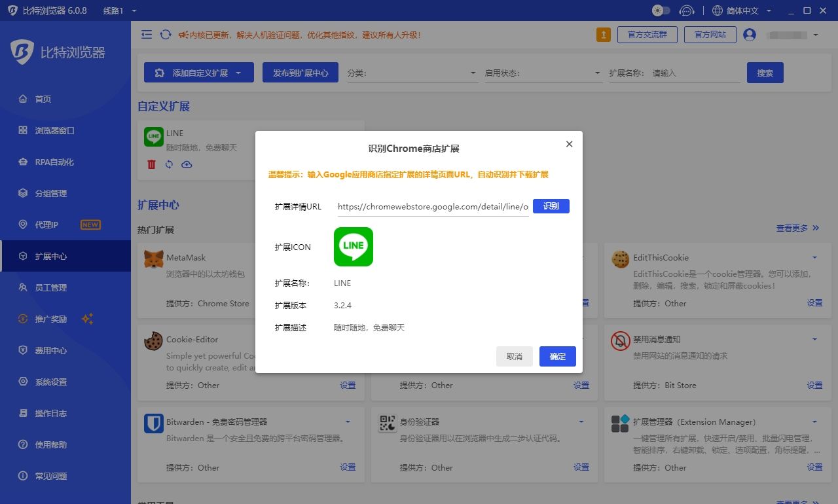Screen dimensions: 838x504
Task: Open the 分类 category dropdown
Action: [412, 73]
